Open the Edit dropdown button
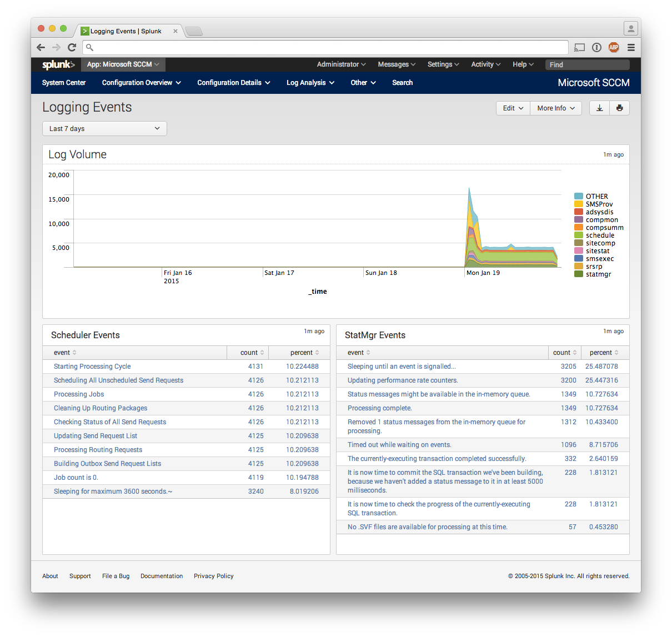The height and width of the screenshot is (637, 672). 513,108
